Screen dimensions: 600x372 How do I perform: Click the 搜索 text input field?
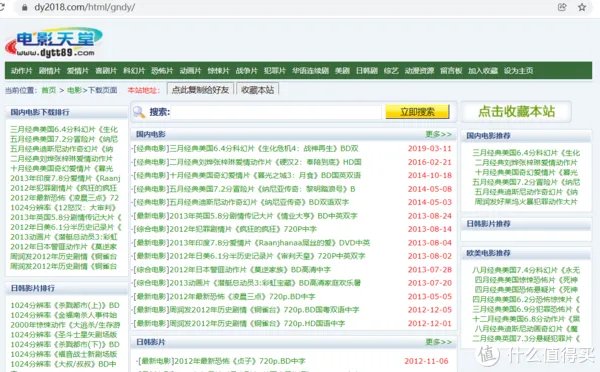pyautogui.click(x=276, y=112)
